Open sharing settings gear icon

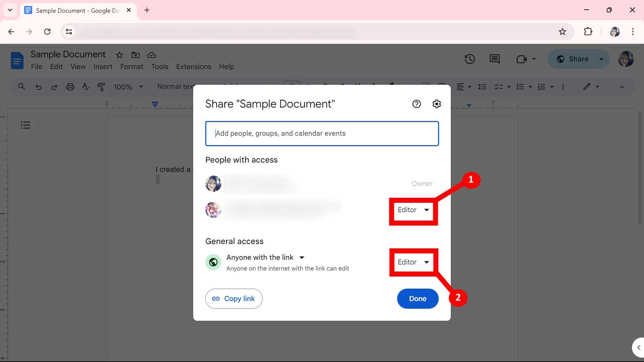(436, 104)
